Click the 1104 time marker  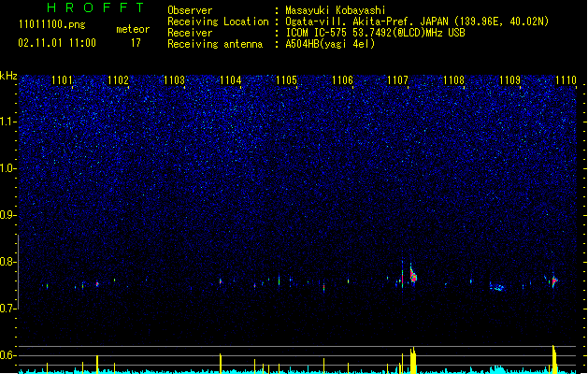(230, 80)
